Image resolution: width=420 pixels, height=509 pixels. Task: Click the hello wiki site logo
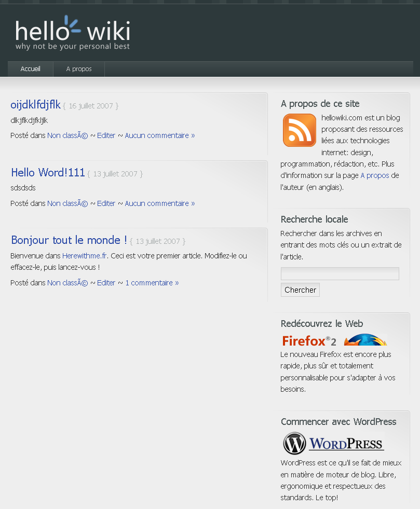pos(73,34)
